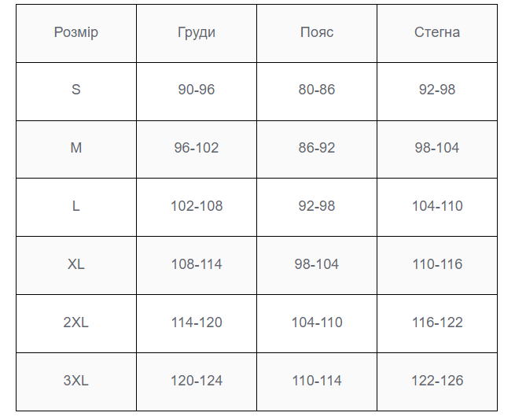Select the 110-114 waist cell
Viewport: 515px width, 420px height.
click(x=317, y=382)
